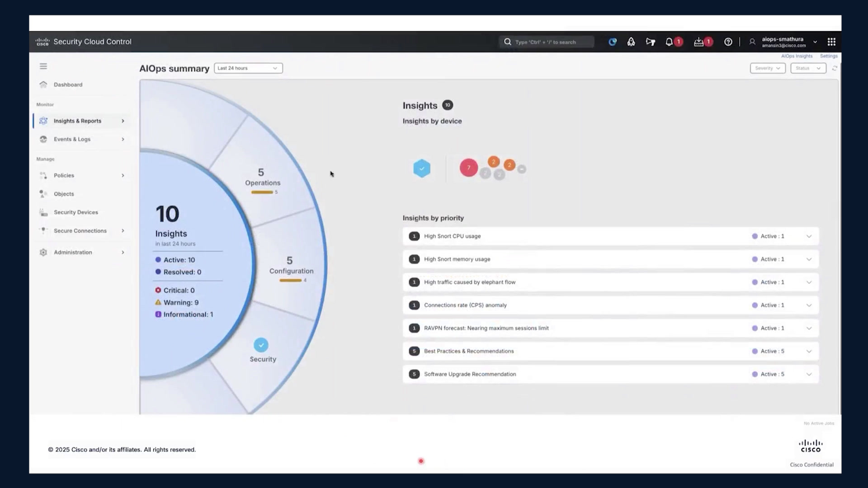868x488 pixels.
Task: Open the Policies menu item
Action: point(81,175)
